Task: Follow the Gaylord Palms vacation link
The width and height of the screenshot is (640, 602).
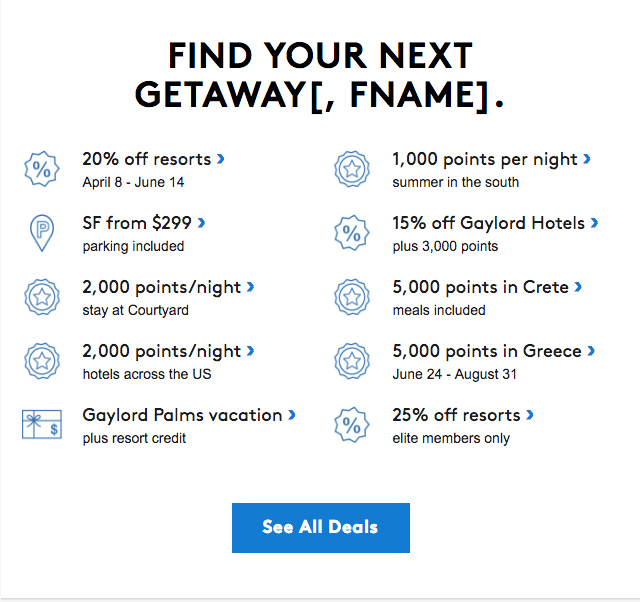Action: coord(182,415)
